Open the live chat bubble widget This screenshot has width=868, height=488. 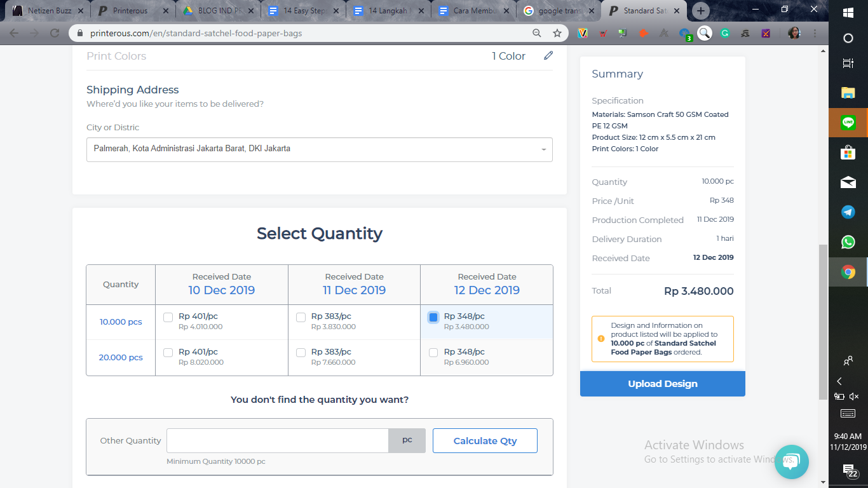[x=791, y=461]
